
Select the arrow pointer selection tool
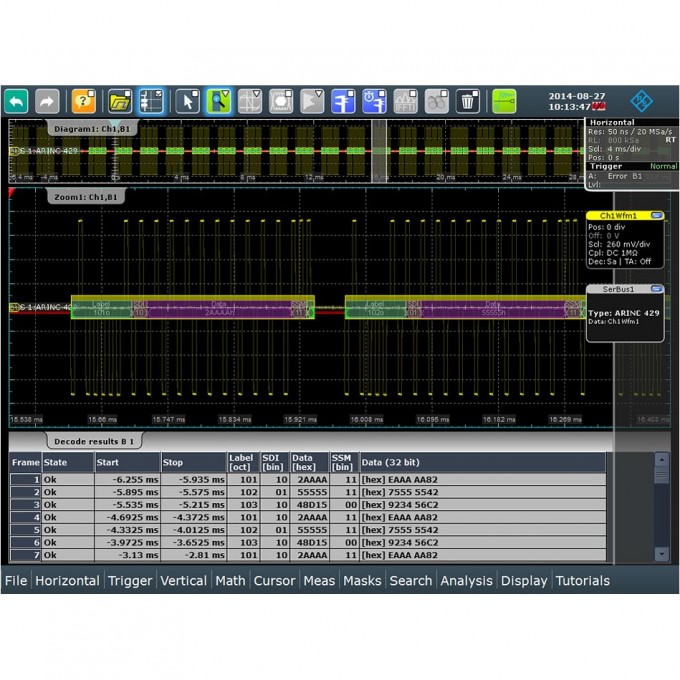pyautogui.click(x=187, y=101)
